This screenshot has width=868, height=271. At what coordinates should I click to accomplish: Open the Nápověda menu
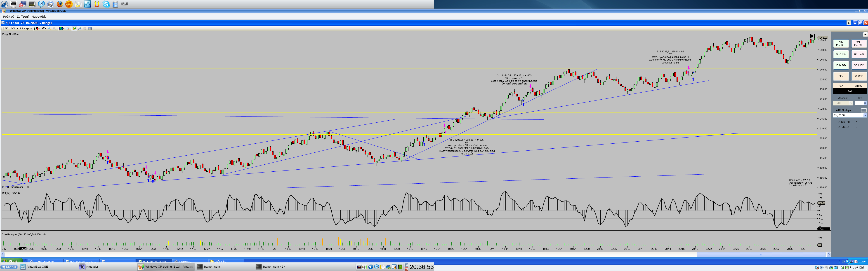tap(39, 16)
